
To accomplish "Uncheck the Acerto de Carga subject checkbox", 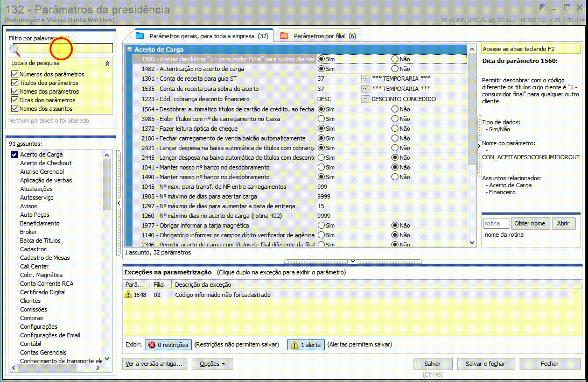I will (x=14, y=154).
